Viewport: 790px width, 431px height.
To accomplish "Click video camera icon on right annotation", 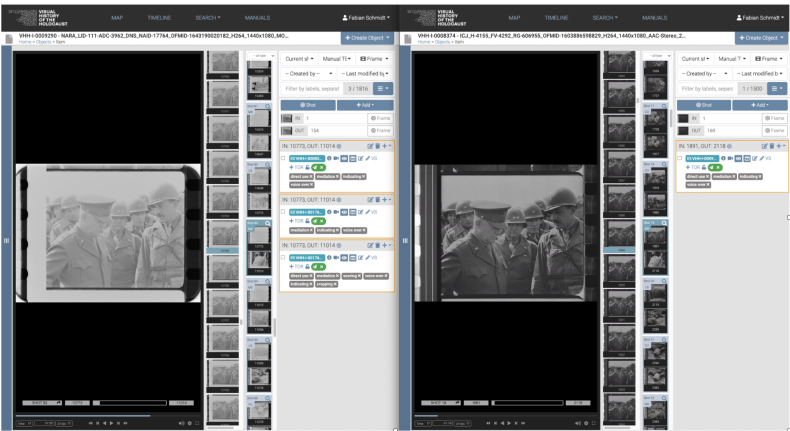I will [731, 158].
